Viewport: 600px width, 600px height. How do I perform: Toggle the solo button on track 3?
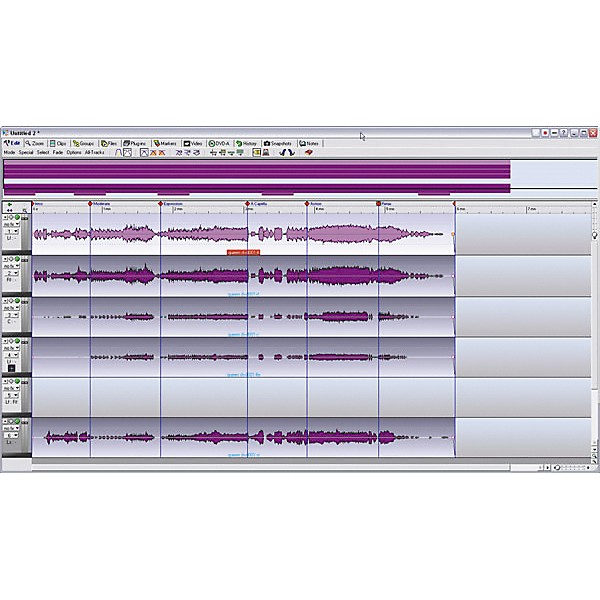point(11,301)
